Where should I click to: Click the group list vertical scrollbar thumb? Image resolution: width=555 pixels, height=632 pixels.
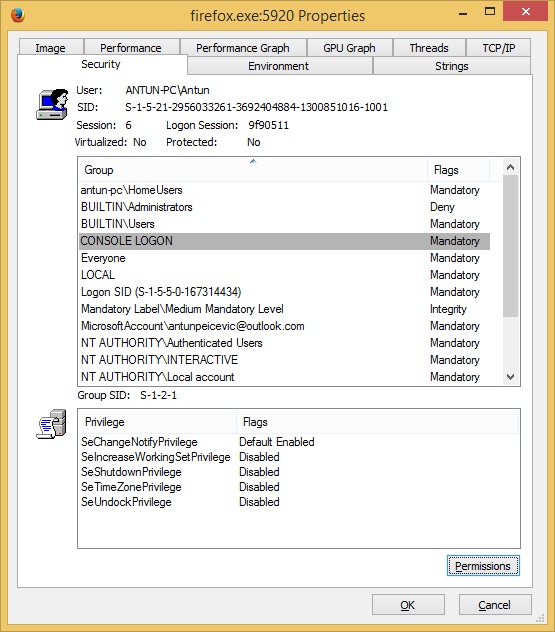click(510, 246)
